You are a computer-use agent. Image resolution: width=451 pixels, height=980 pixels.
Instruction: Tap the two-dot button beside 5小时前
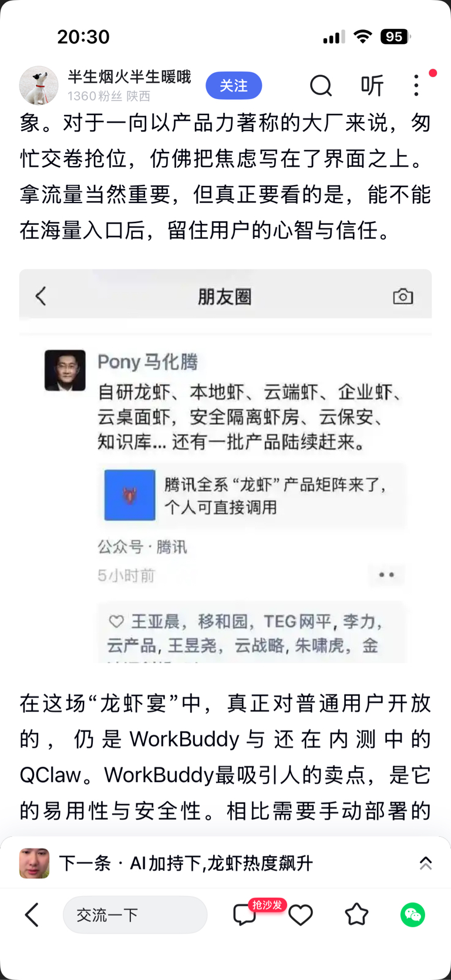click(x=386, y=575)
